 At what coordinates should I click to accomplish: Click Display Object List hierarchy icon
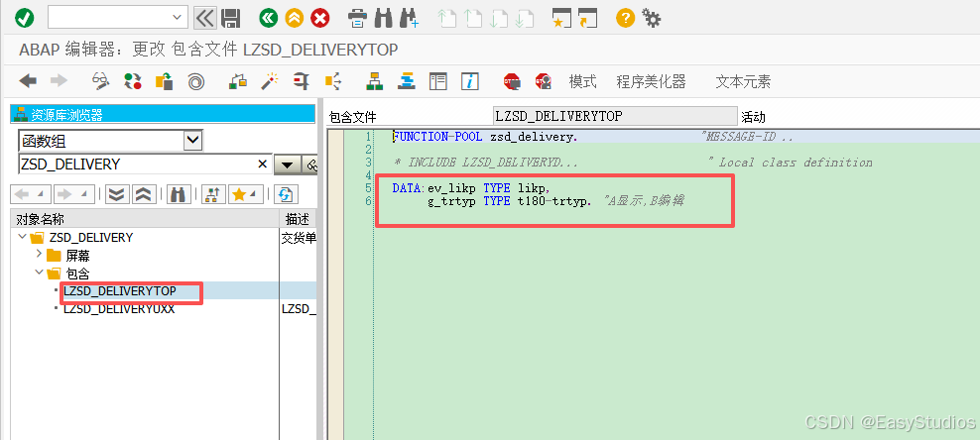click(x=375, y=81)
